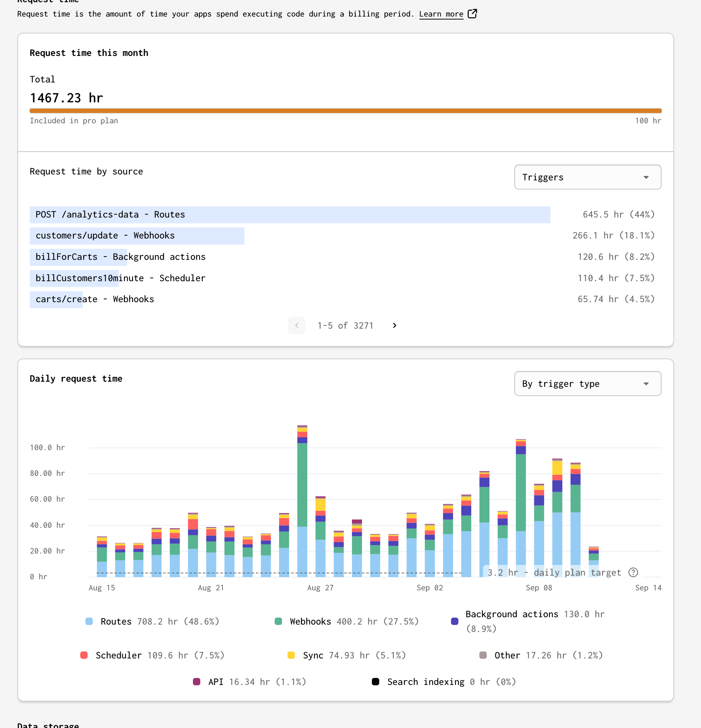Click the help icon next to daily plan target
The width and height of the screenshot is (701, 728).
coord(633,572)
